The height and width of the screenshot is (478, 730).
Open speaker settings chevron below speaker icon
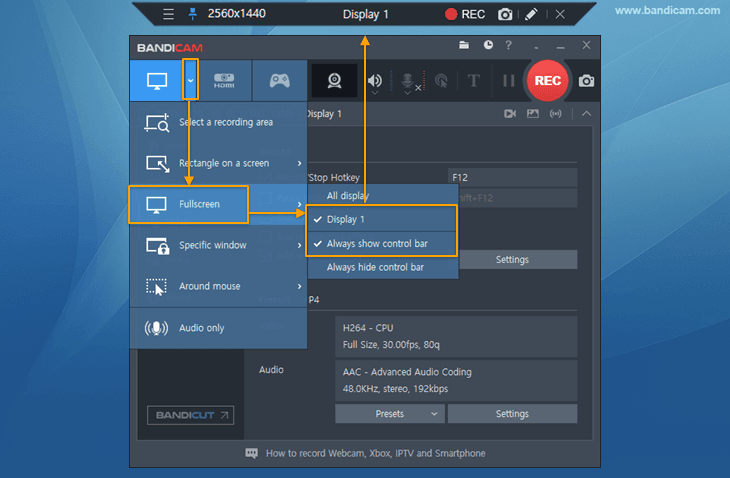tap(375, 93)
